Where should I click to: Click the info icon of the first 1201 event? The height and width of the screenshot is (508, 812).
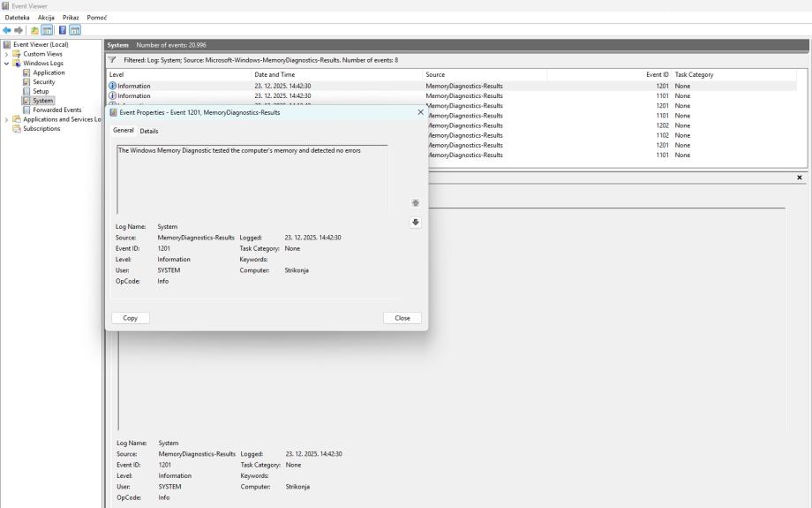click(112, 86)
